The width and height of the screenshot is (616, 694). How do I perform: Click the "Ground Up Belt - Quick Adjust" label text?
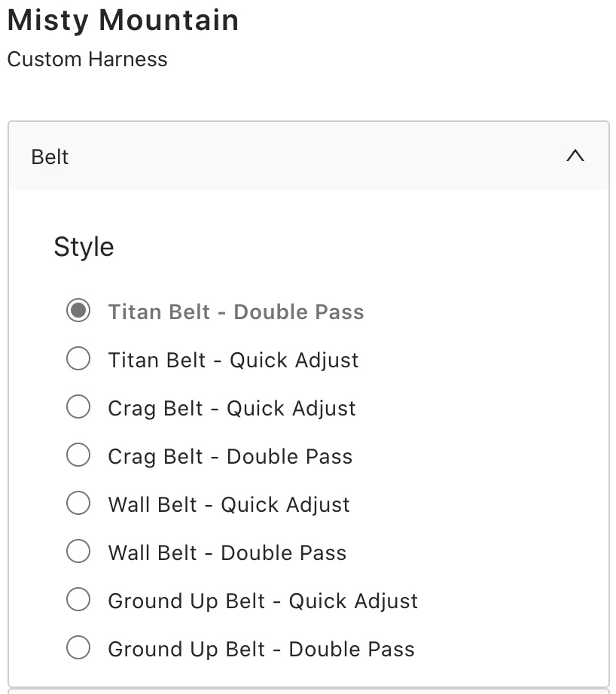click(x=263, y=601)
